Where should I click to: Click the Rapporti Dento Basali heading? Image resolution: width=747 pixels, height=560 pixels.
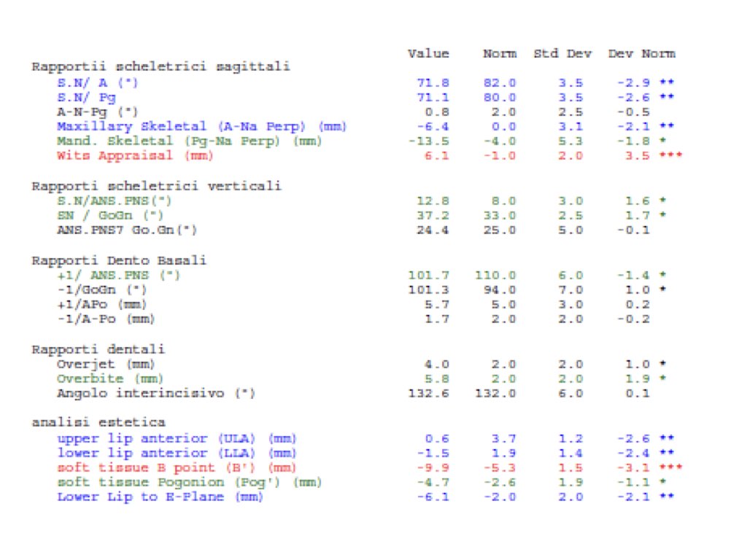118,260
